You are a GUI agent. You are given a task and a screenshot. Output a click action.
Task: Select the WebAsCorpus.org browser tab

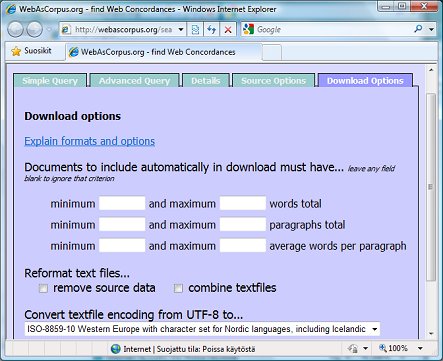pos(163,52)
